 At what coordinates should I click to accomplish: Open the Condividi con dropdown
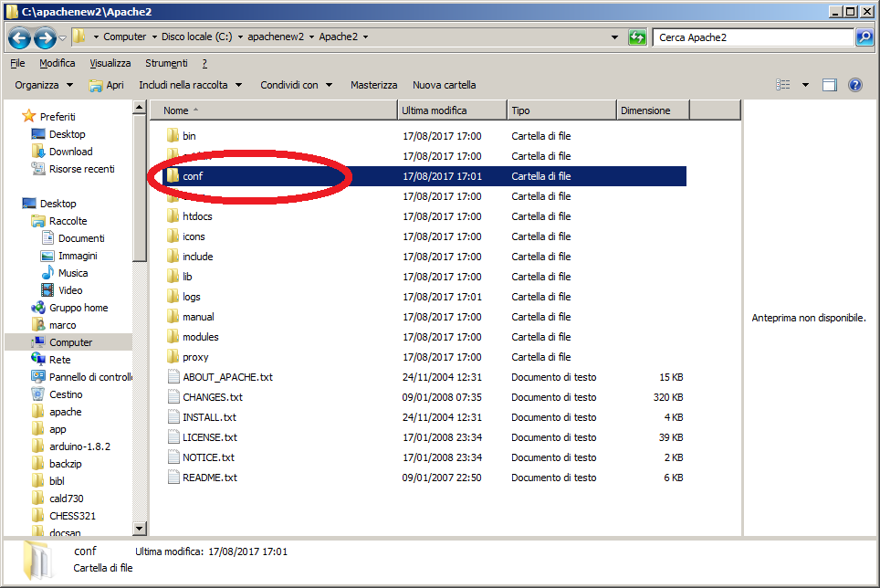tap(296, 85)
